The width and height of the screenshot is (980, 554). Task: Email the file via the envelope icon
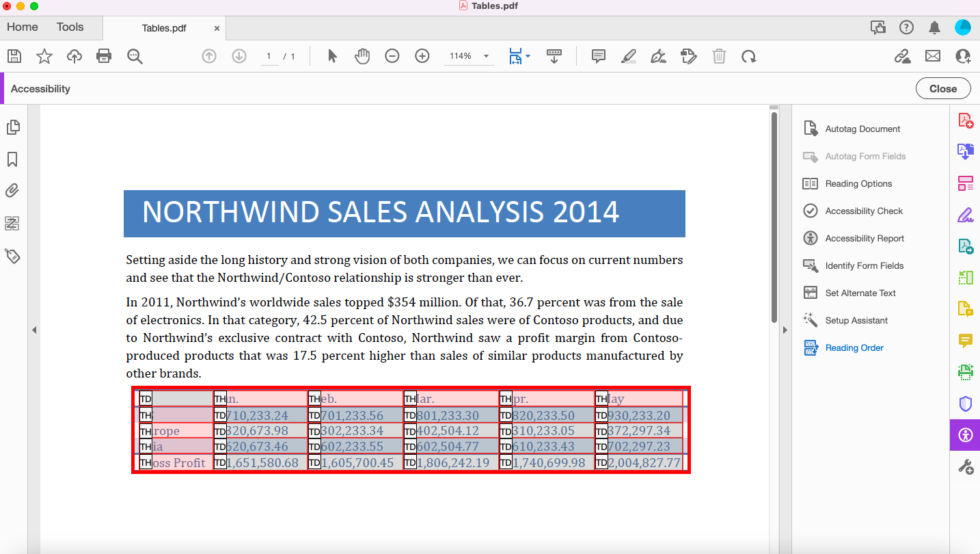pyautogui.click(x=933, y=56)
